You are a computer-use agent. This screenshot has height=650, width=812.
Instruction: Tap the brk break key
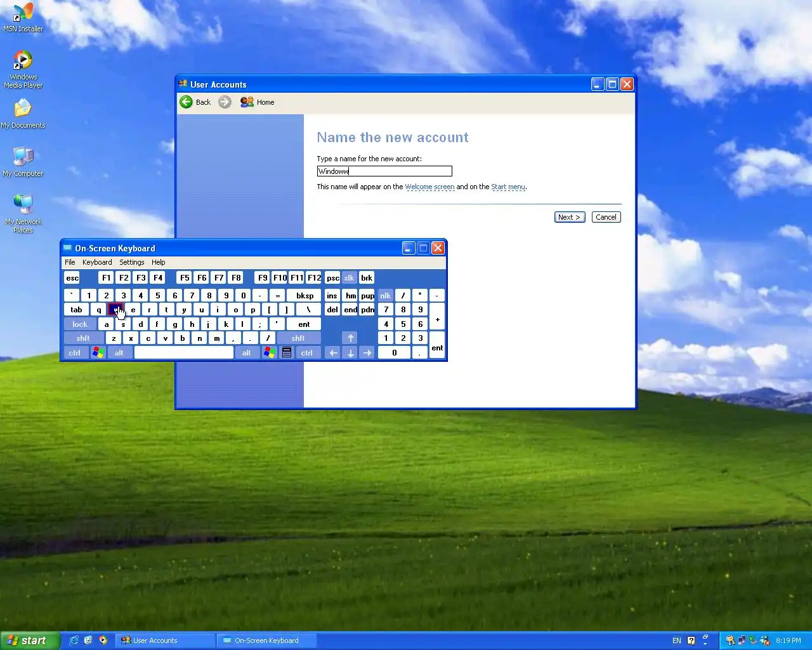[x=367, y=278]
